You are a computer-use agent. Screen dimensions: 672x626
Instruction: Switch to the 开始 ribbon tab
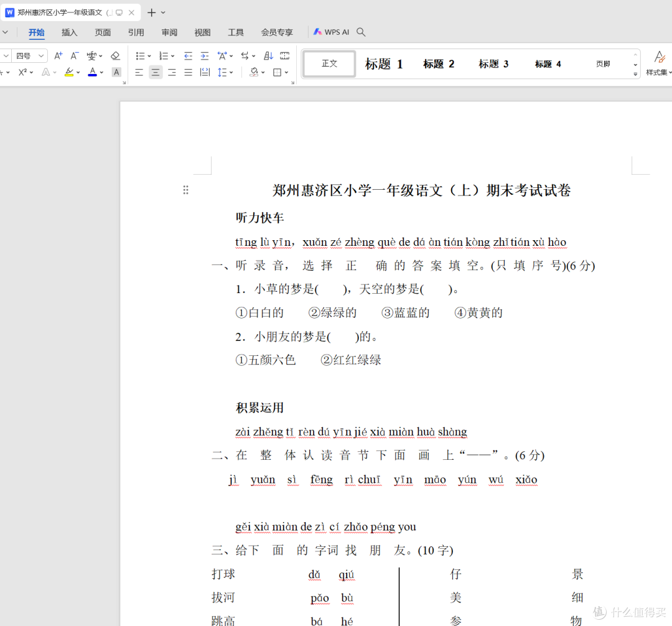tap(37, 32)
